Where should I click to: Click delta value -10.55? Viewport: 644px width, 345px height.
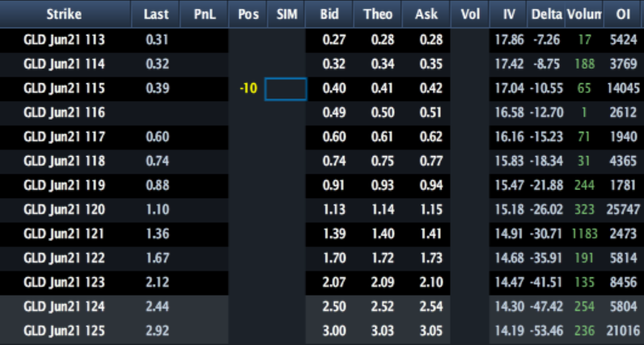[x=547, y=89]
